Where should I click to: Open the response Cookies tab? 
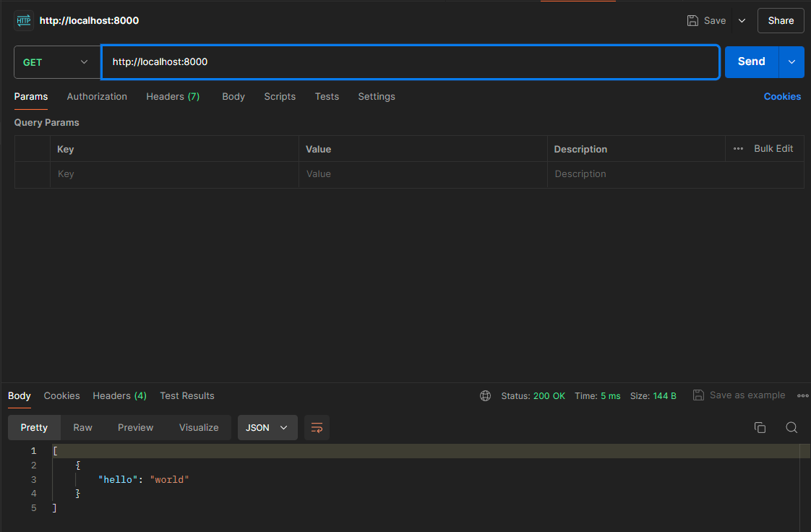(61, 396)
